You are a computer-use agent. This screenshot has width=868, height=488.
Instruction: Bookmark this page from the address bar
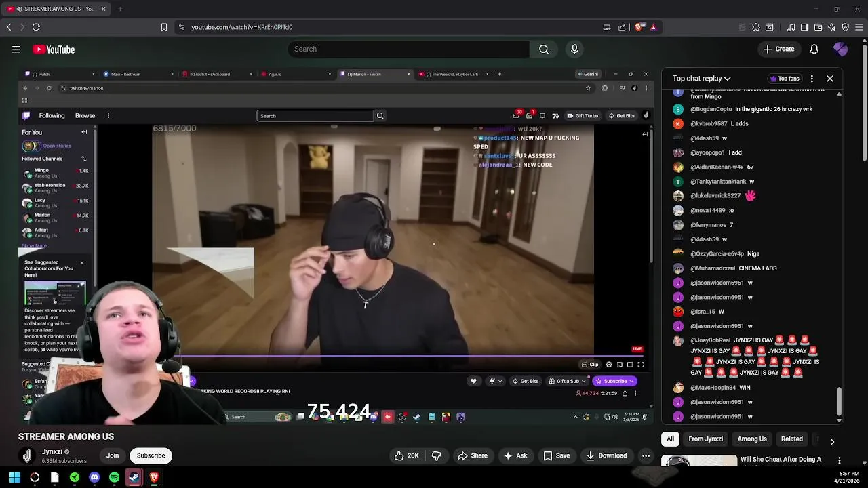tap(163, 27)
